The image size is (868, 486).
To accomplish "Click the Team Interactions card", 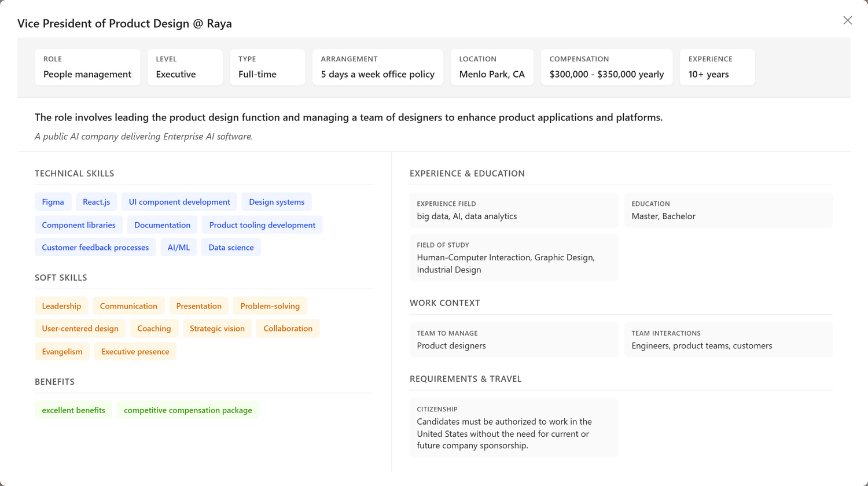I will (x=729, y=340).
